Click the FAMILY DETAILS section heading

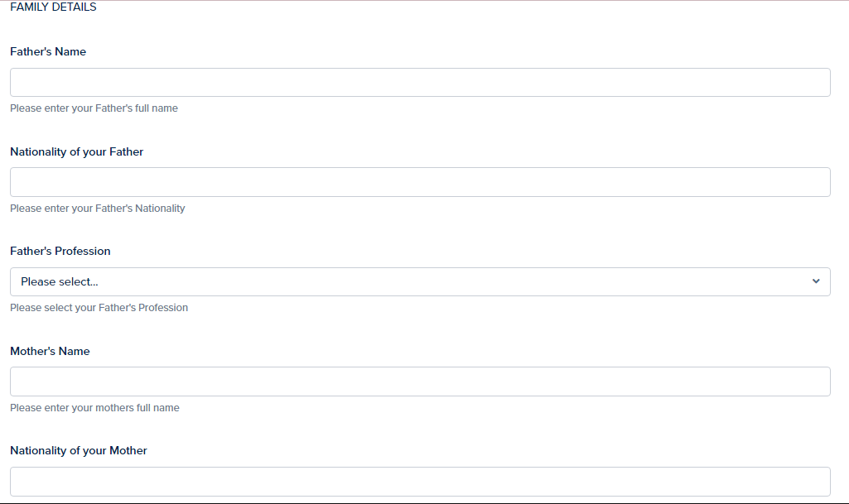(x=53, y=7)
